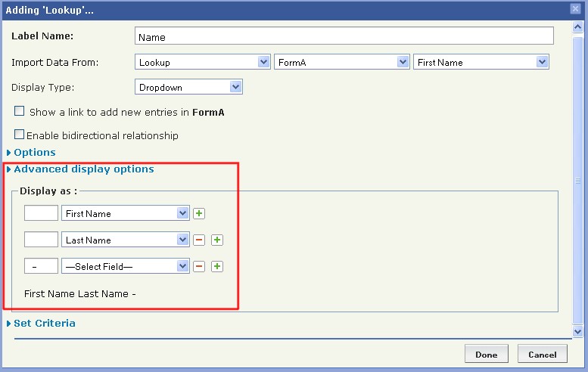Add a row after Last Name field
588x372 pixels.
pos(216,240)
